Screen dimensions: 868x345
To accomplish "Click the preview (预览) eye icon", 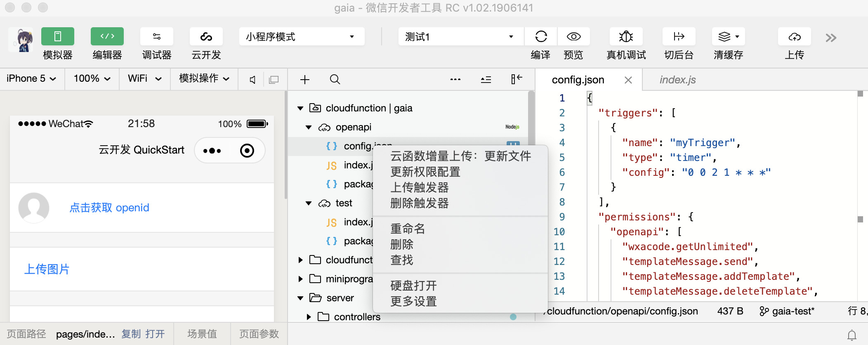I will (x=573, y=37).
